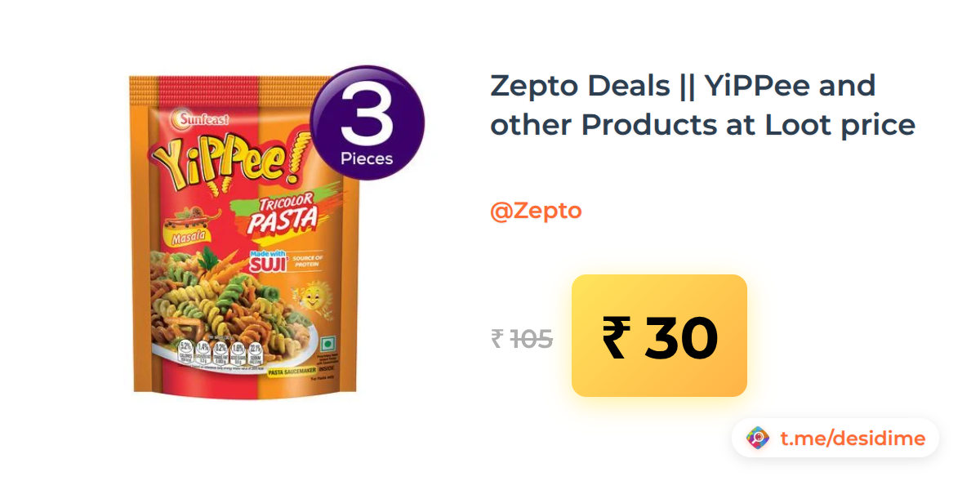980x490 pixels.
Task: Click the Desidime logo icon
Action: (x=758, y=438)
